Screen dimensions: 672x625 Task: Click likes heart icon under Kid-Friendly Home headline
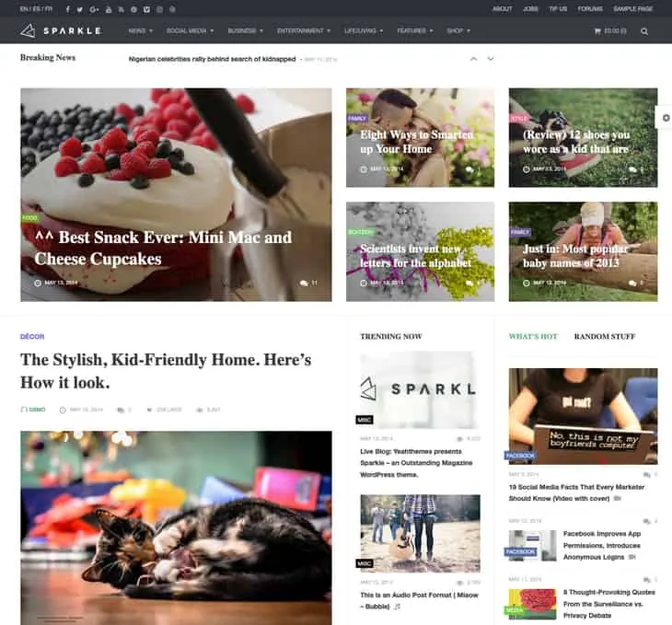click(149, 410)
